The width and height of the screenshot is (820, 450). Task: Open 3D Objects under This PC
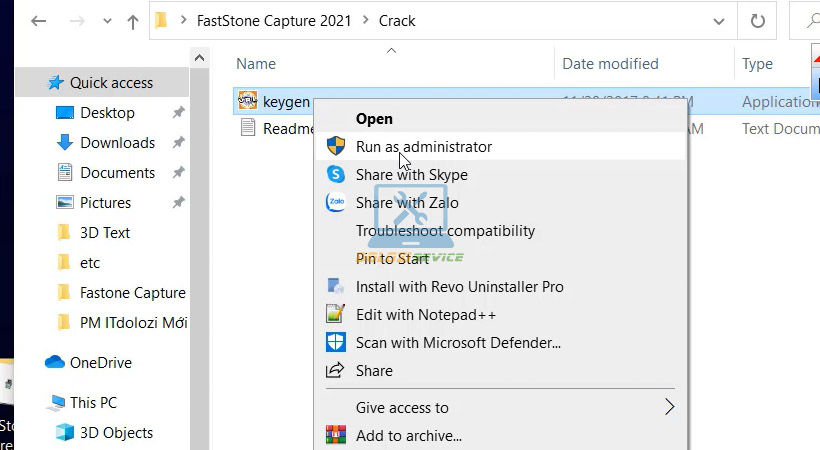(117, 433)
